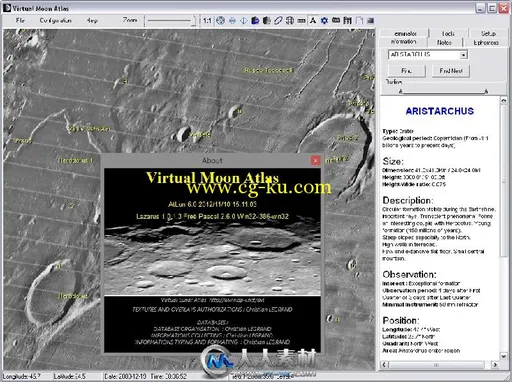Click the Date field in the status bar
The image size is (512, 382).
tap(125, 376)
